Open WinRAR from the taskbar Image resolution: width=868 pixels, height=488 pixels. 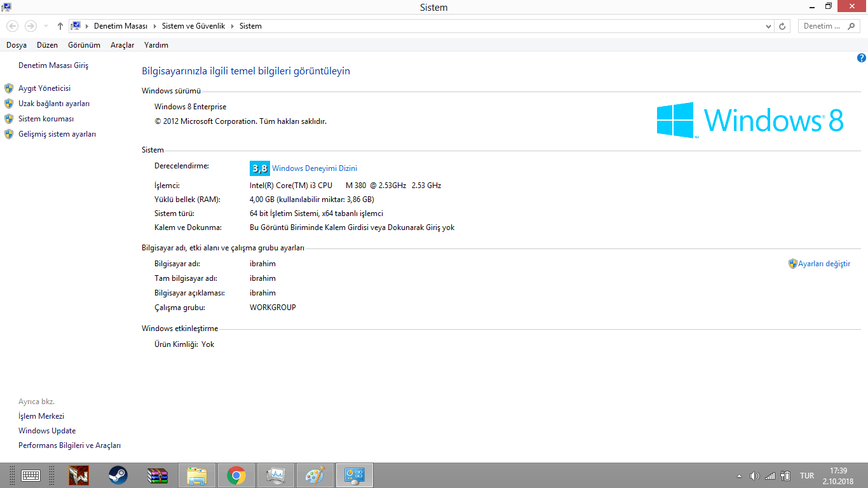point(158,475)
